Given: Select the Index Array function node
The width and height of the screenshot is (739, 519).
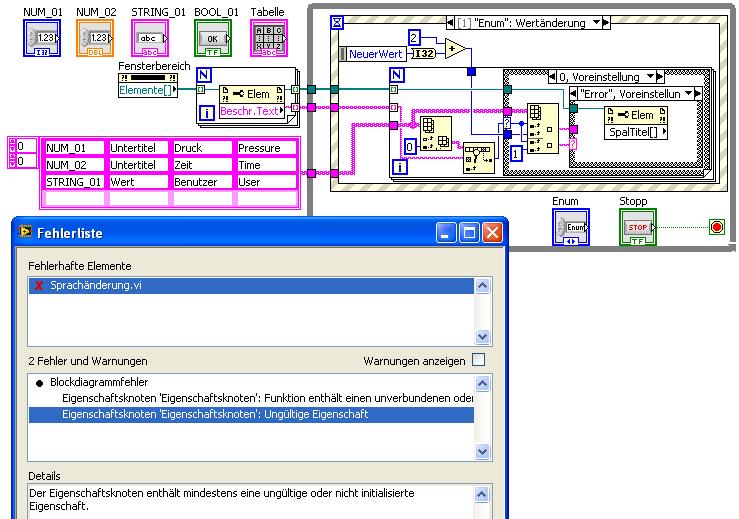Looking at the screenshot, I should point(435,133).
